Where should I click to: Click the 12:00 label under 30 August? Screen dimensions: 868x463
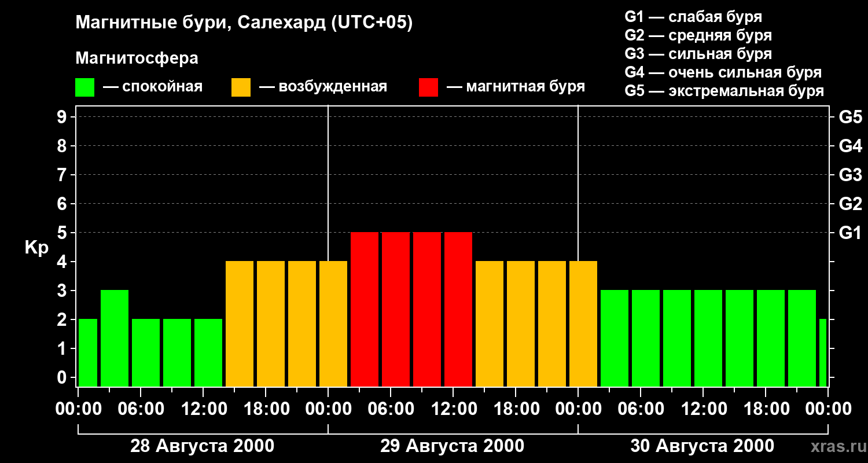(703, 409)
